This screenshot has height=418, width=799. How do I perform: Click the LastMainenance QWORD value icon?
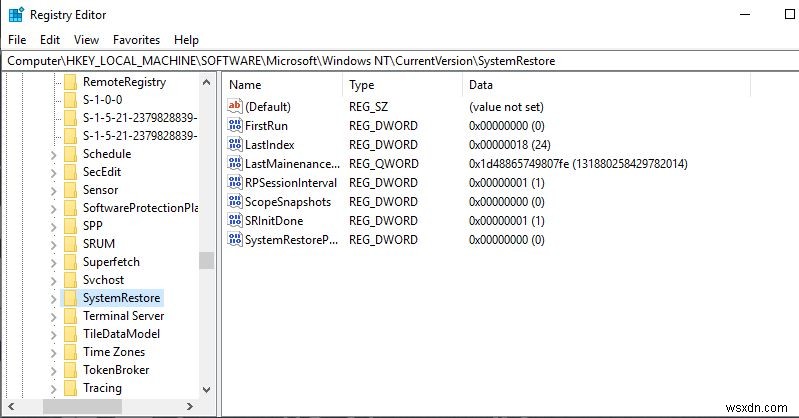234,163
